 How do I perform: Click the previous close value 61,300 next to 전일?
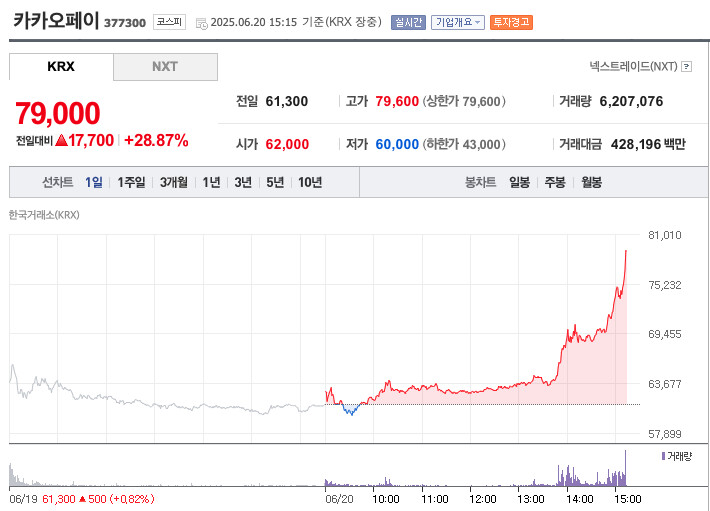point(287,101)
